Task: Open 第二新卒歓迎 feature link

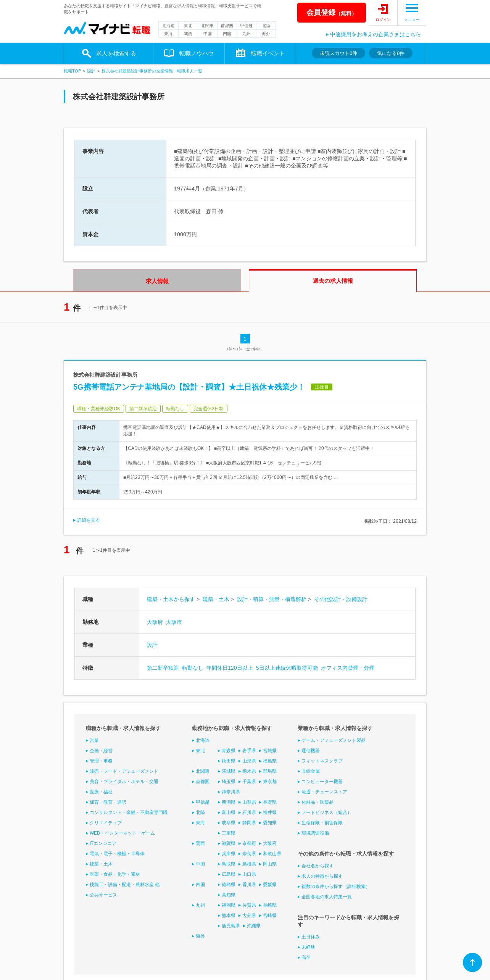Action: coord(163,668)
